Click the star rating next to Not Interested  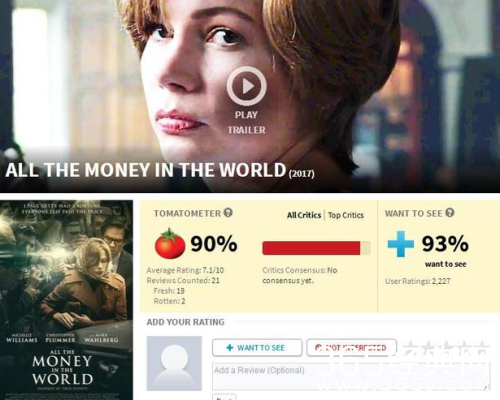click(445, 348)
